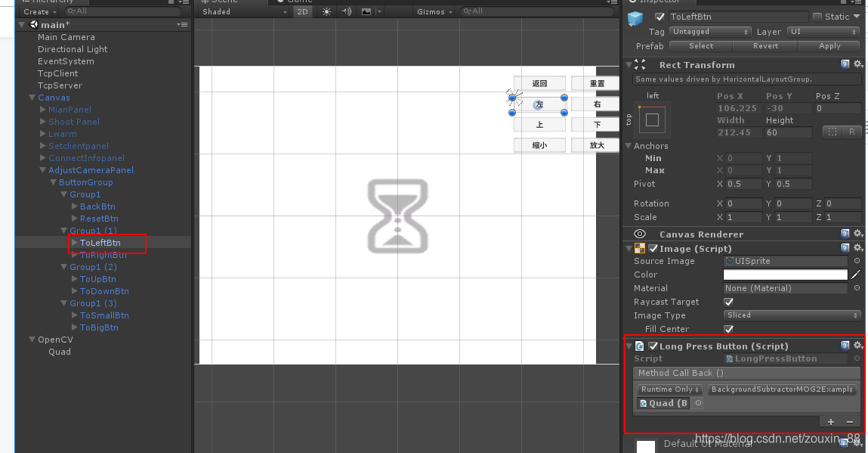Click the anchor preset square

tap(652, 119)
